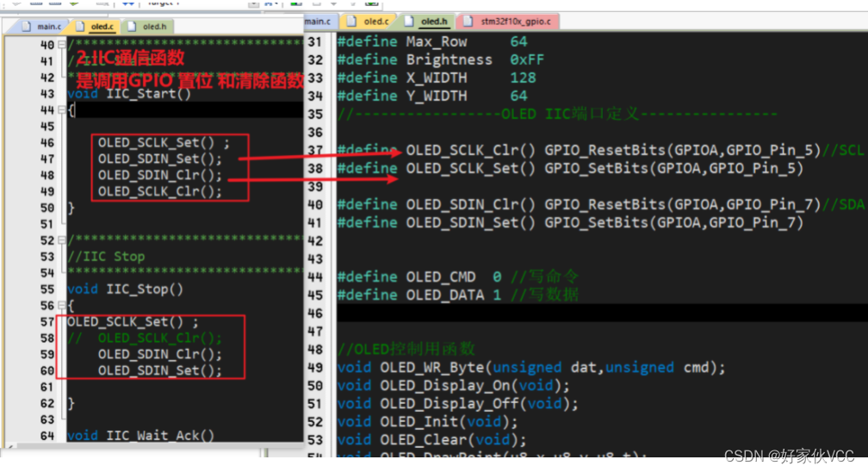Click 'GPIO_ResetBits(GPIOA,GPIO_Pin_5)' call text
868x472 pixels.
[683, 150]
